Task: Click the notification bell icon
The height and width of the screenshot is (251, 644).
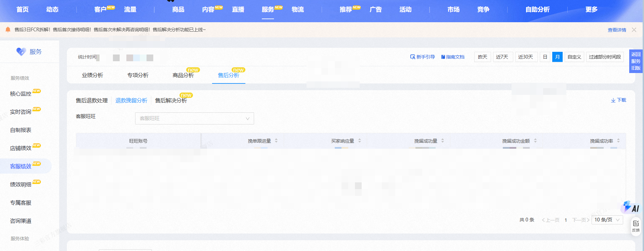Action: (x=8, y=30)
